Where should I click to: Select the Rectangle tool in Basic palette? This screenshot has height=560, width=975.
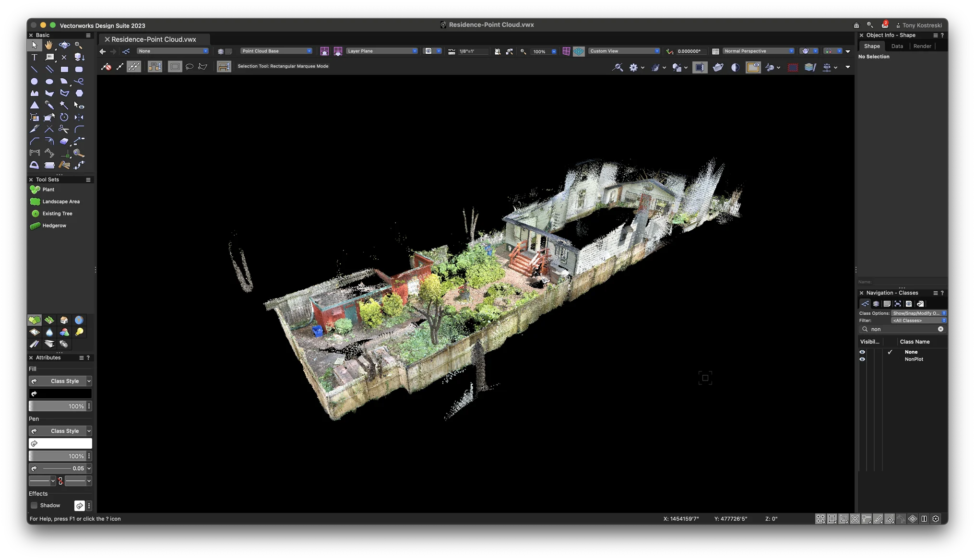[x=64, y=69]
